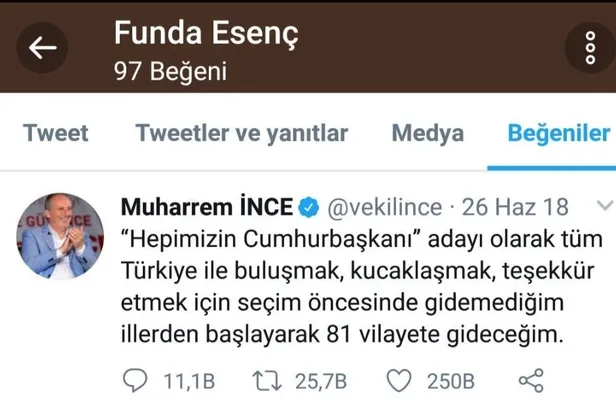616x408 pixels.
Task: Retweet the Muharrem İNCE tweet
Action: coord(264,380)
